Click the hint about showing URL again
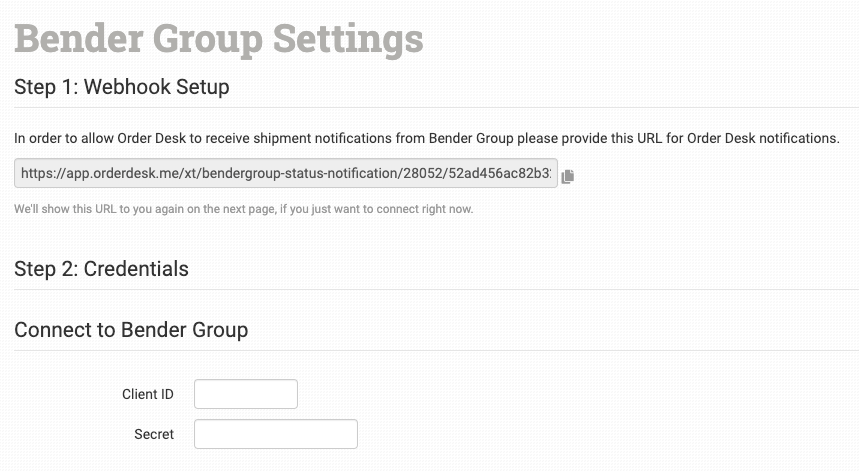The image size is (859, 472). pos(243,209)
